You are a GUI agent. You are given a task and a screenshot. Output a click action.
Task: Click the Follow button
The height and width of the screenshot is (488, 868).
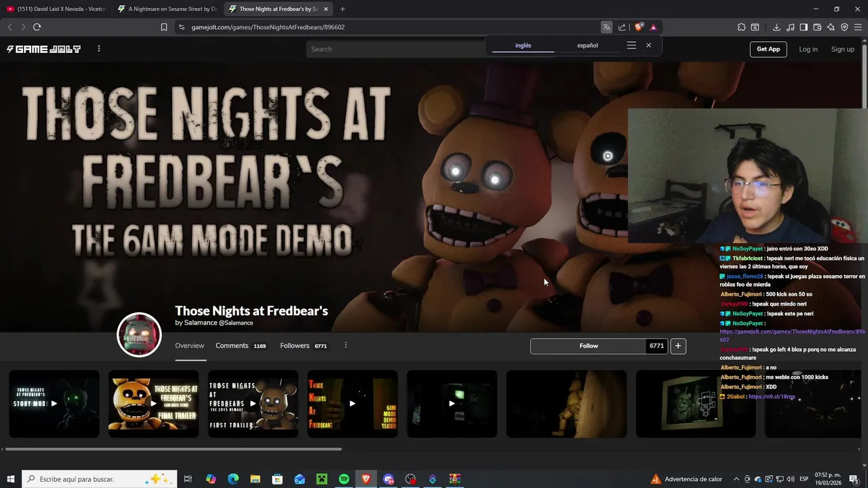point(589,346)
